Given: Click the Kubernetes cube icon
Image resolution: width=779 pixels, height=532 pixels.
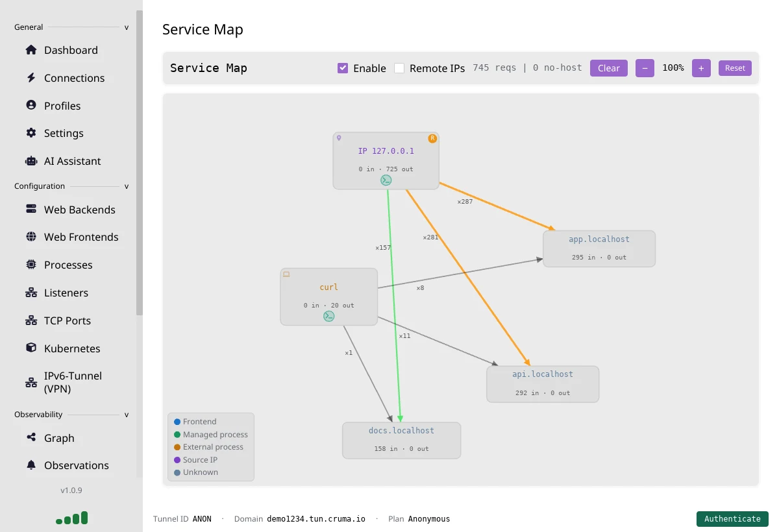Looking at the screenshot, I should [x=31, y=348].
